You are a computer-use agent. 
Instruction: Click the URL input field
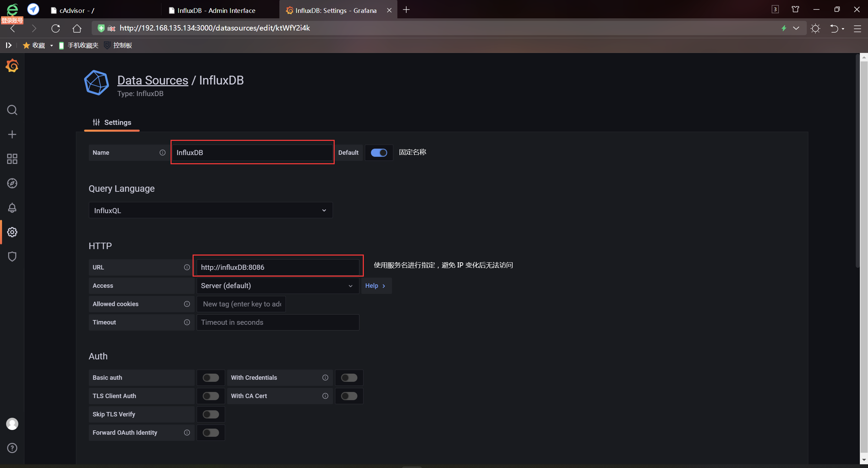tap(278, 267)
